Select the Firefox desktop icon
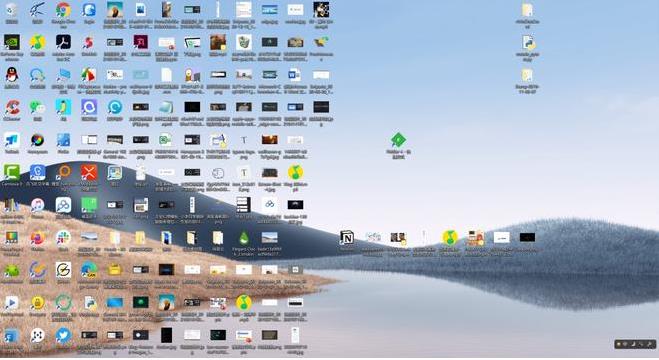The height and width of the screenshot is (360, 659). coord(37,238)
